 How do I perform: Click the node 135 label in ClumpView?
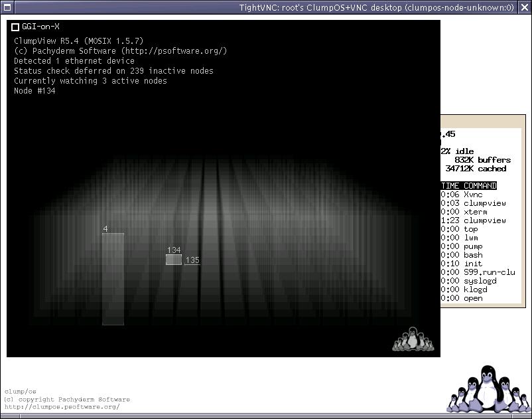click(x=192, y=260)
